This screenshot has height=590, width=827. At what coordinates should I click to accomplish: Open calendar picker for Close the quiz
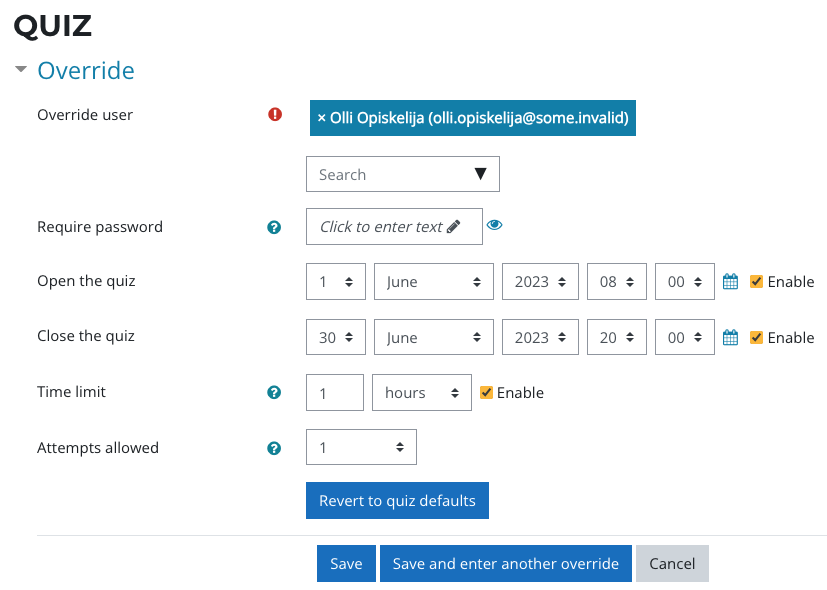click(730, 338)
